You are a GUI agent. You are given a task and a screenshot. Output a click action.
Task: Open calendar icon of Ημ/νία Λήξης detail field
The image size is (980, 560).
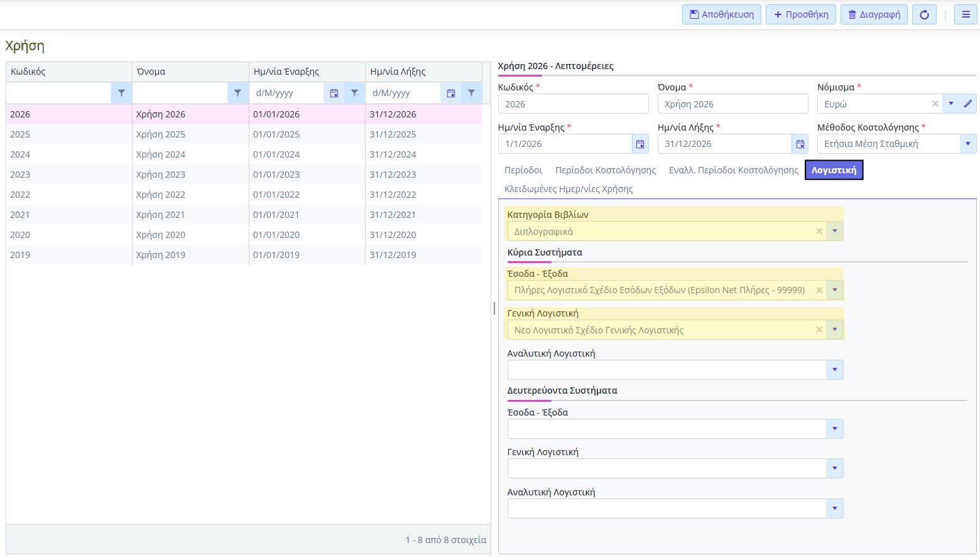click(800, 144)
